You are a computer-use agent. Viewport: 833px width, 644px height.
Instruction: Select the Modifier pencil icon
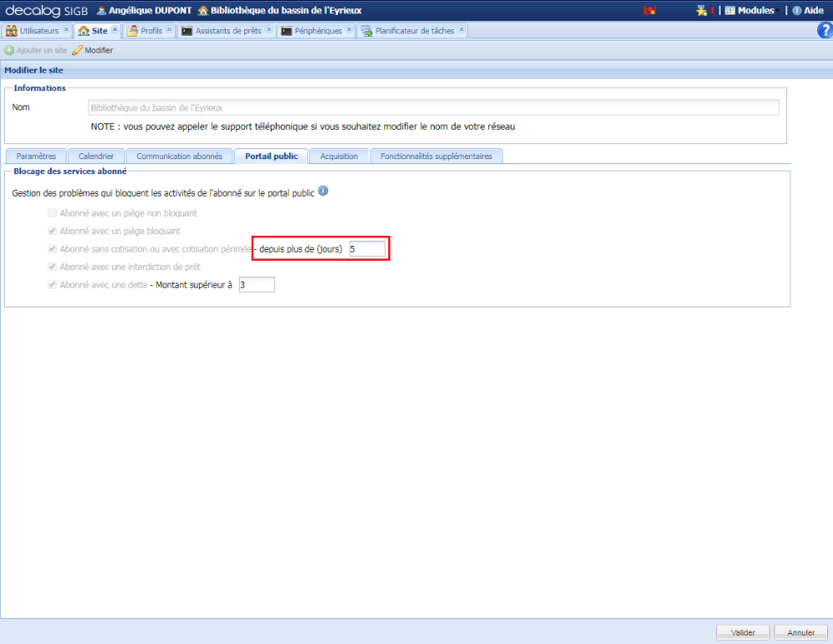(76, 49)
